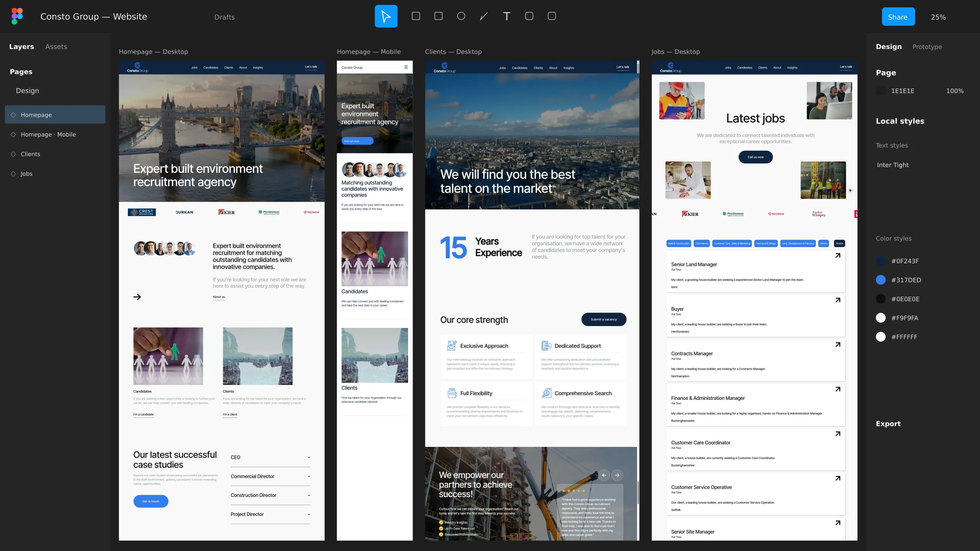Viewport: 980px width, 551px height.
Task: Click the Submit a vacancy button
Action: [x=604, y=320]
